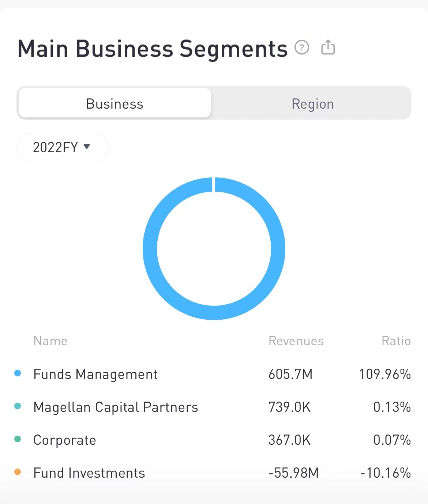
Task: Click the Name column header
Action: coord(50,341)
